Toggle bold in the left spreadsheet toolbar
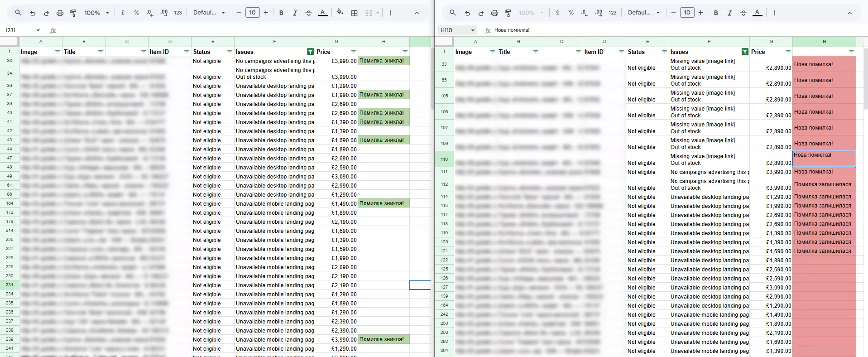 click(x=281, y=13)
